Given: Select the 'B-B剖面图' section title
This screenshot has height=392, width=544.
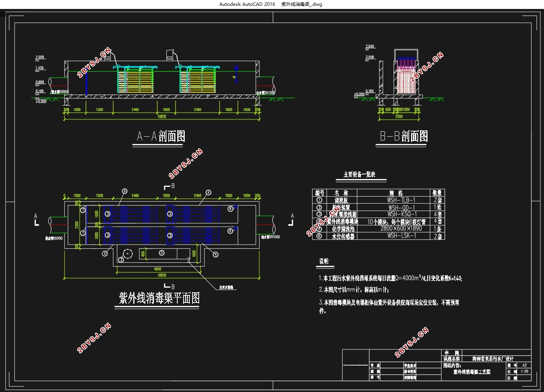Looking at the screenshot, I should pyautogui.click(x=404, y=136).
